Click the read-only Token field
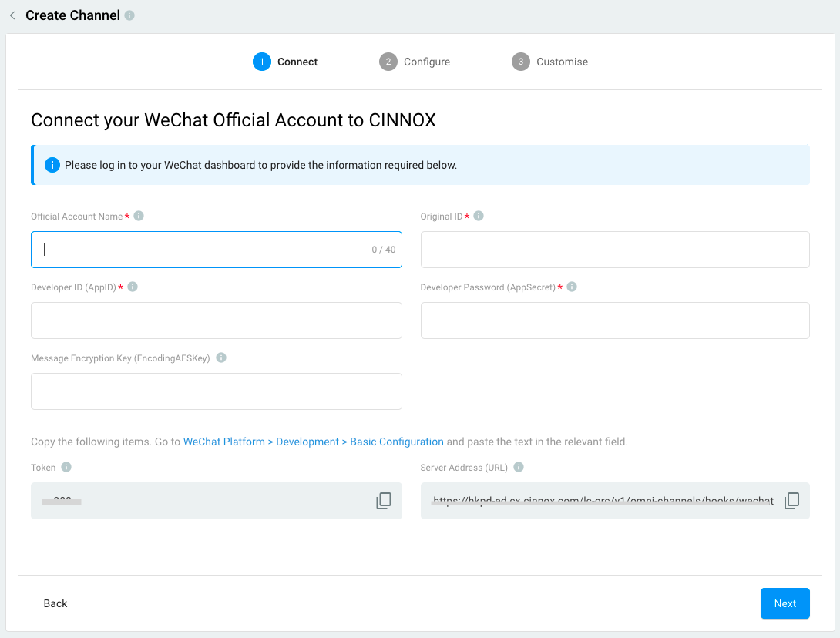This screenshot has width=840, height=638. click(x=217, y=501)
